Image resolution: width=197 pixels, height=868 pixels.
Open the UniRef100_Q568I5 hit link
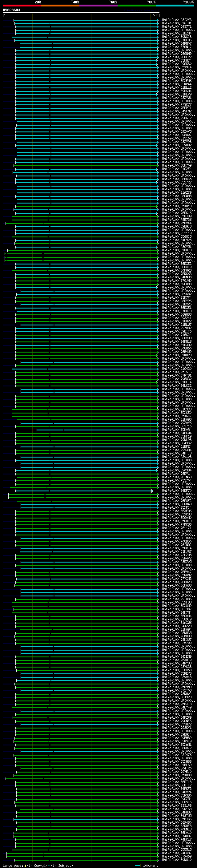pyautogui.click(x=177, y=236)
